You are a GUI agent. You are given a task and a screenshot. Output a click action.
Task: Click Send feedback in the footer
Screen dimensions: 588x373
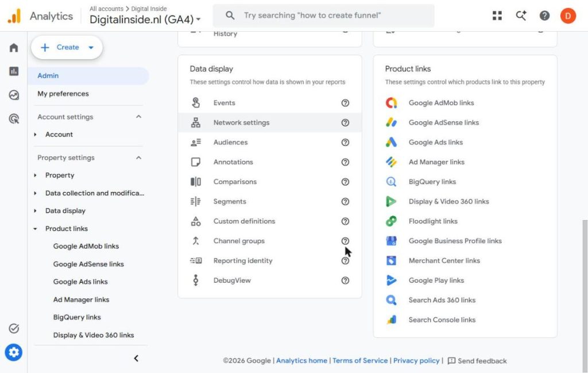477,361
